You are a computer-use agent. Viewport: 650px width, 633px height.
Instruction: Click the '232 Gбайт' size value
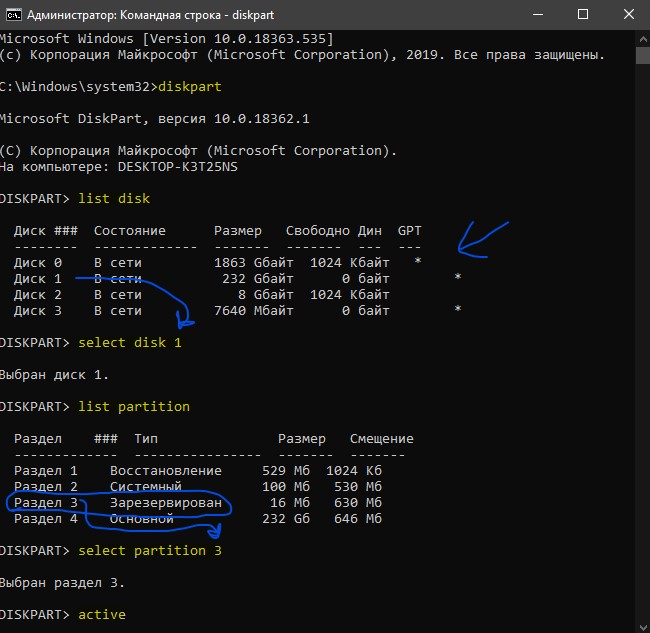(x=258, y=279)
